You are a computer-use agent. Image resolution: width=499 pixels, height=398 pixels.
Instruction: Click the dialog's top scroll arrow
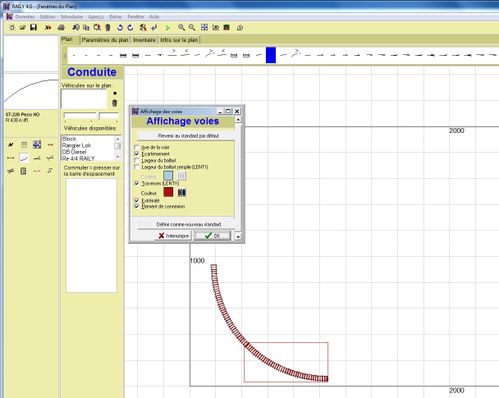238,119
